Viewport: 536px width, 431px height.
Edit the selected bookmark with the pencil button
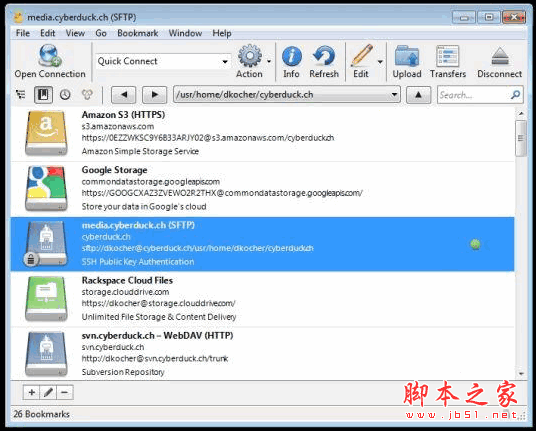[x=48, y=392]
